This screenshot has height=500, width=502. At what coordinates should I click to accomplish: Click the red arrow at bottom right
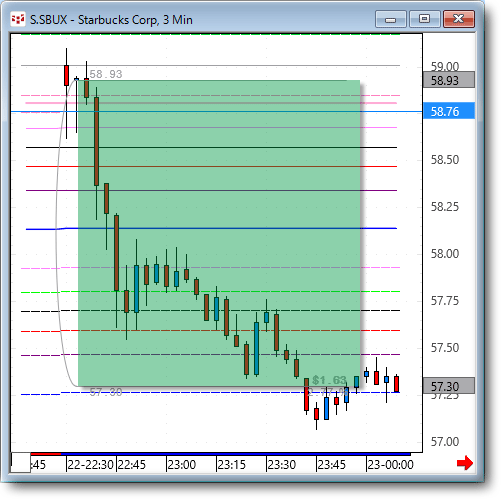[465, 463]
